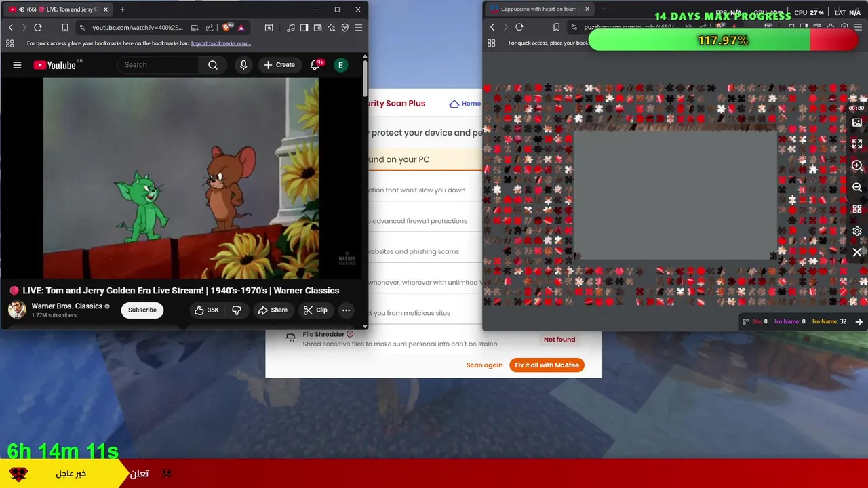Image resolution: width=868 pixels, height=488 pixels.
Task: Close the Cappuccino puzzle tab
Action: tap(587, 9)
